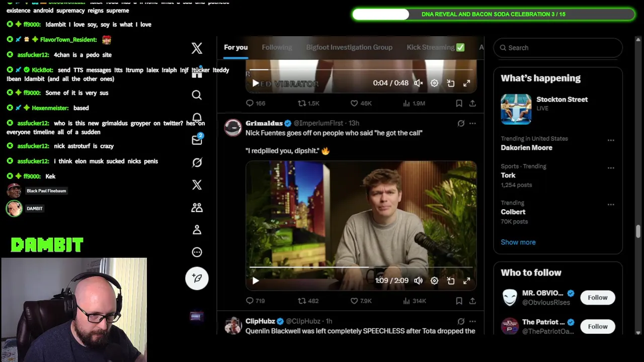The image size is (644, 362).
Task: Like Grimaldus post with 7.9K likes
Action: [361, 301]
